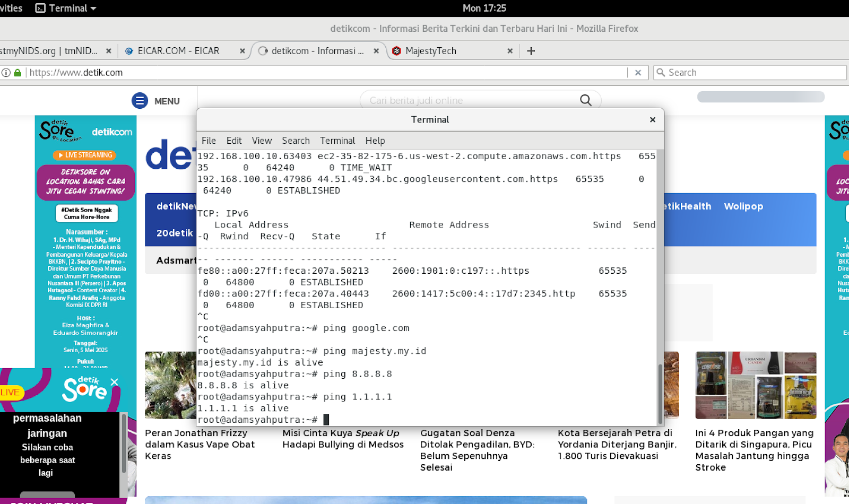
Task: Click the scrollbar of the live popup panel
Action: [x=124, y=443]
